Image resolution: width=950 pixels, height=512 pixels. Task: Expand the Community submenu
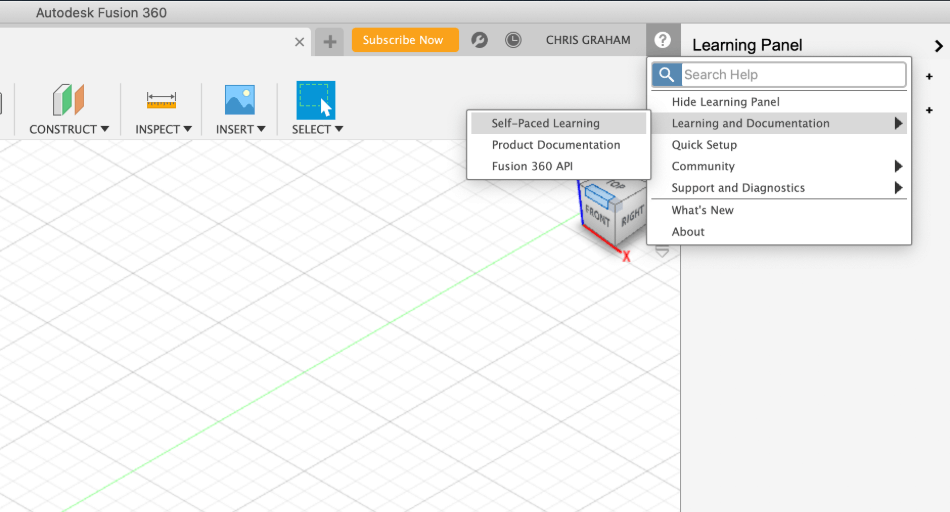point(779,166)
